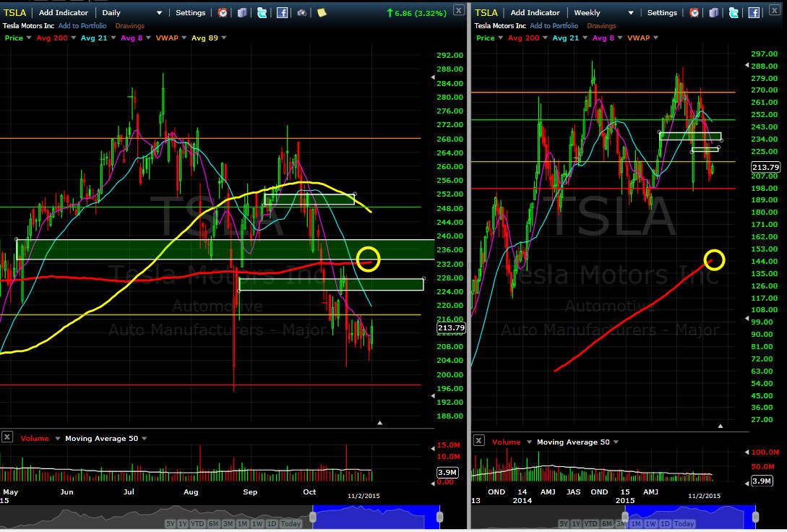Image resolution: width=787 pixels, height=532 pixels.
Task: Open the yellow sticky note icon
Action: pos(322,12)
